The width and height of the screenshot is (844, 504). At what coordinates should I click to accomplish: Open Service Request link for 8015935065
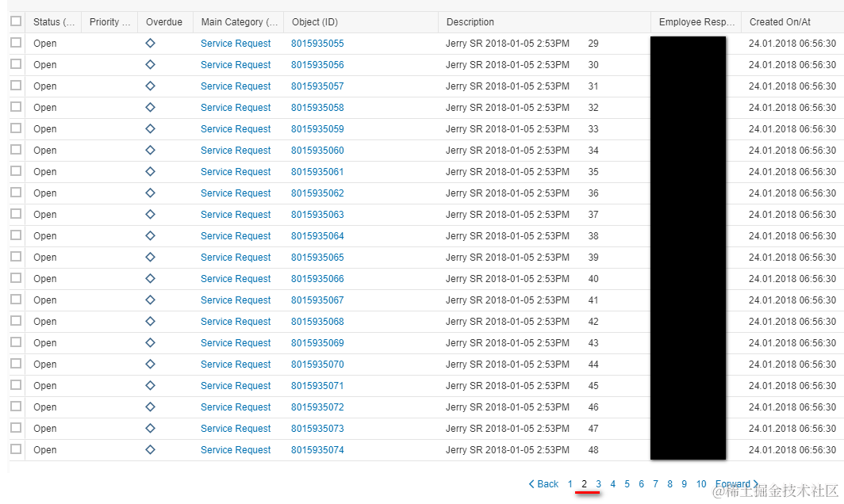click(x=236, y=258)
